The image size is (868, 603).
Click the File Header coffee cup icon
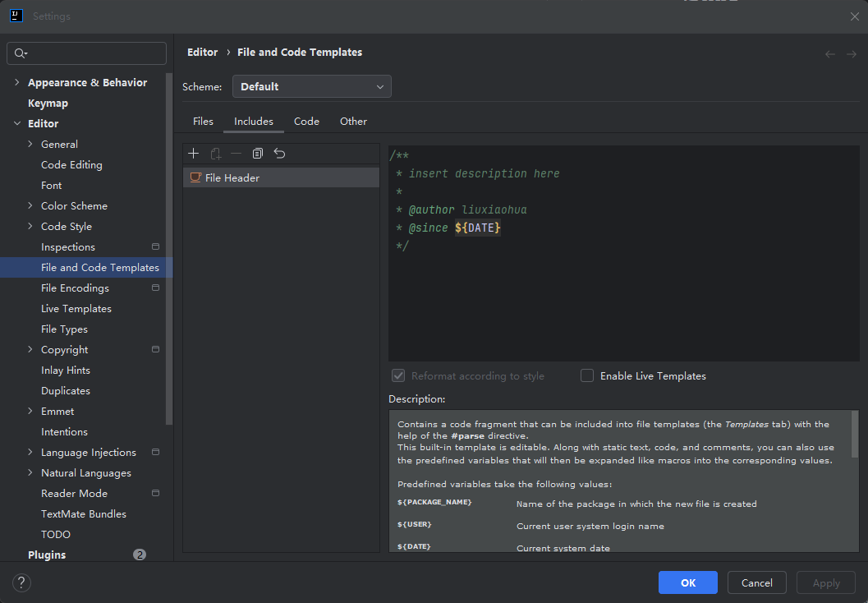point(195,177)
